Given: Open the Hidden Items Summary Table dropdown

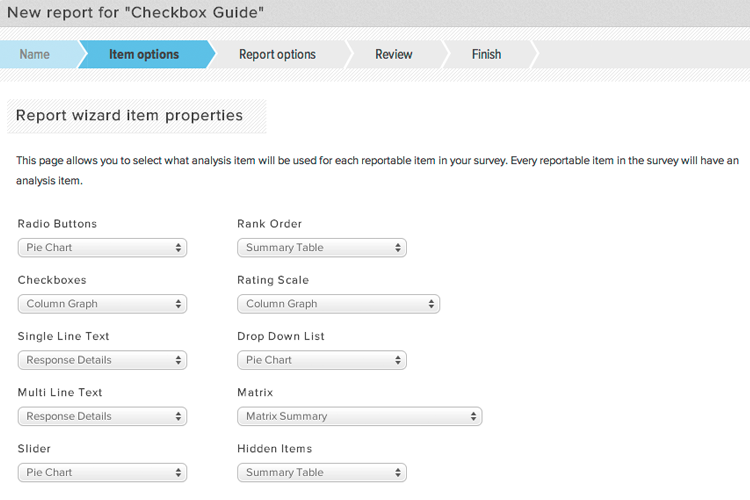Looking at the screenshot, I should click(x=322, y=473).
